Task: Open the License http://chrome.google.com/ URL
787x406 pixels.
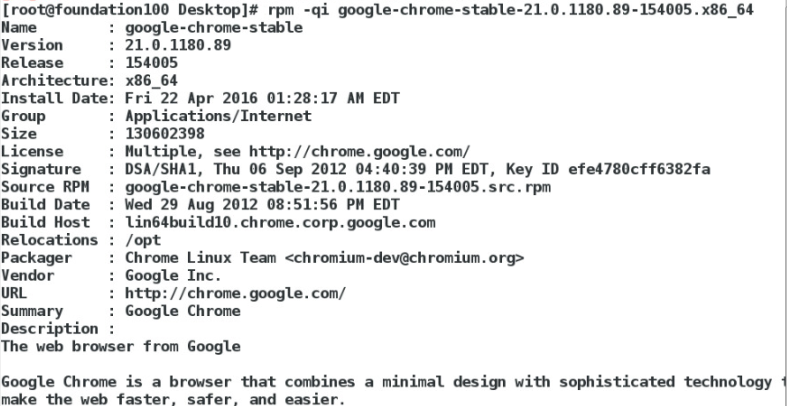Action: click(x=359, y=152)
